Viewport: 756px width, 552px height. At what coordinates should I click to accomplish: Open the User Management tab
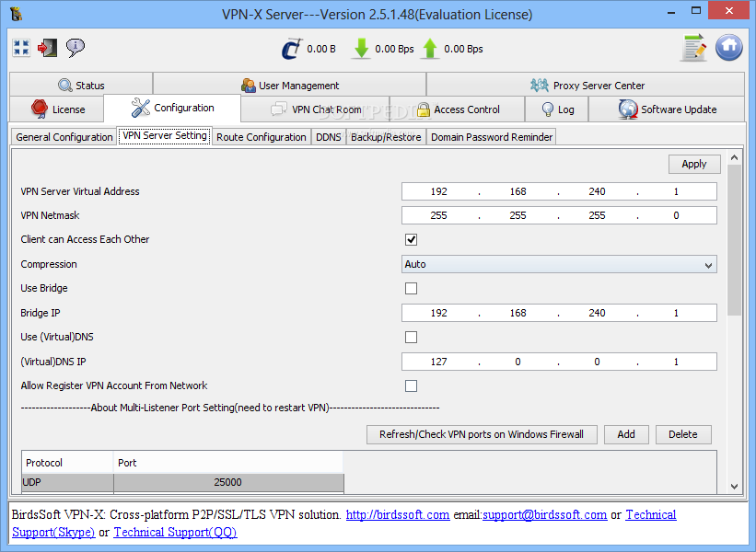(290, 85)
